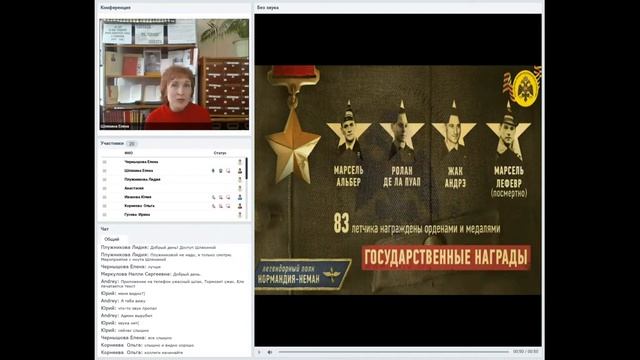Click the screen-share status icon for Иванова Юлия

coord(228,197)
